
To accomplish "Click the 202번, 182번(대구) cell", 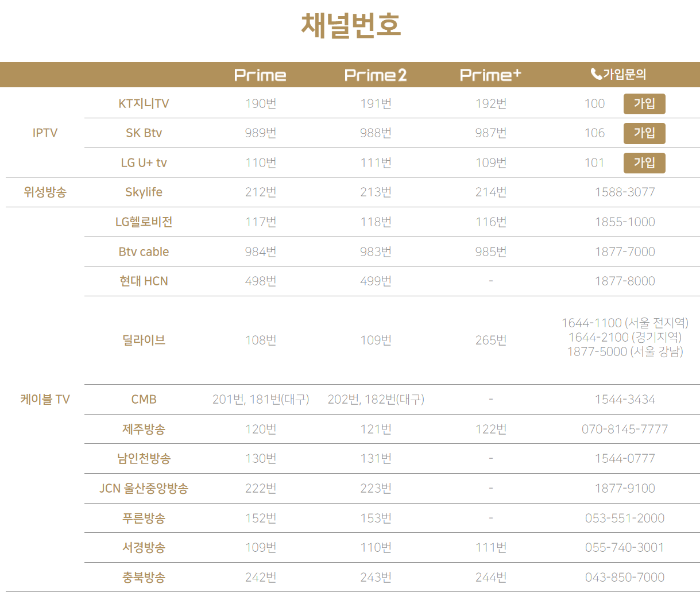I will tap(376, 400).
